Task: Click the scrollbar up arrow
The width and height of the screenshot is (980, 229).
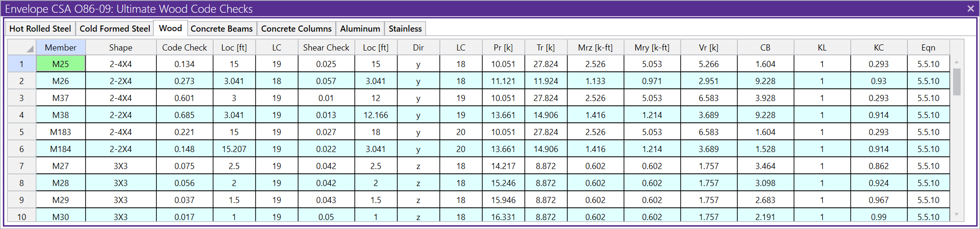Action: point(956,62)
